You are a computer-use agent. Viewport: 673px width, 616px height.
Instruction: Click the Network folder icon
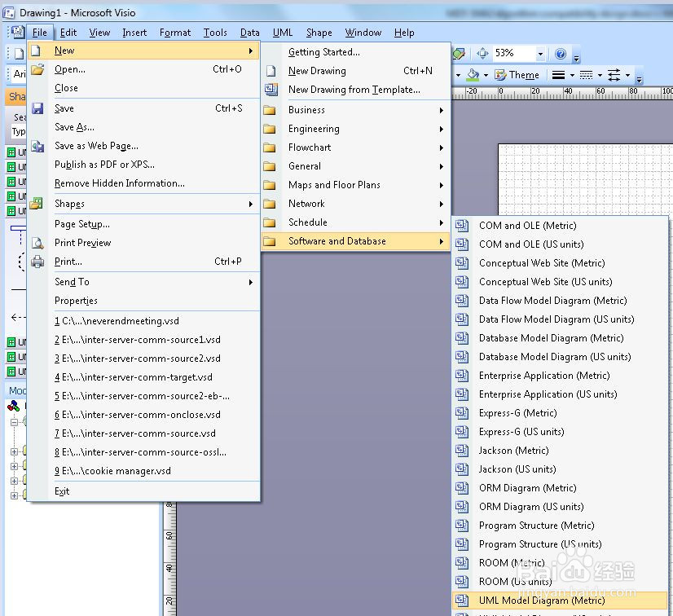(270, 204)
